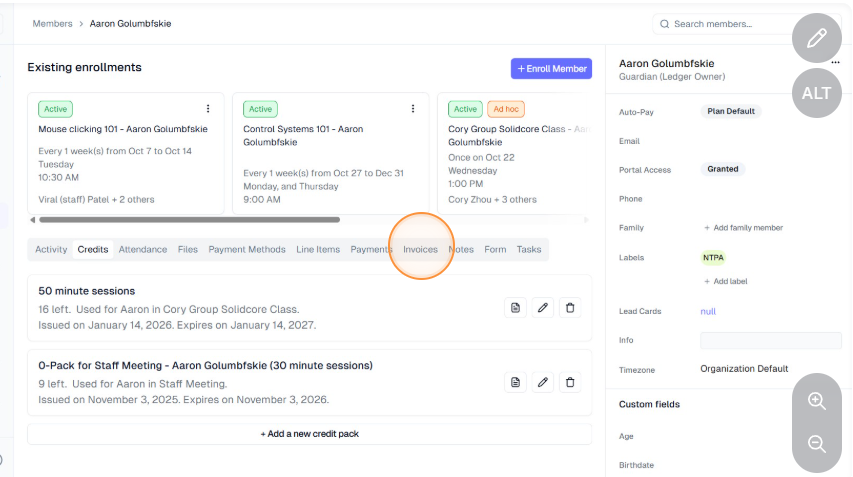Image resolution: width=853 pixels, height=477 pixels.
Task: Click Add a new credit pack
Action: point(310,434)
